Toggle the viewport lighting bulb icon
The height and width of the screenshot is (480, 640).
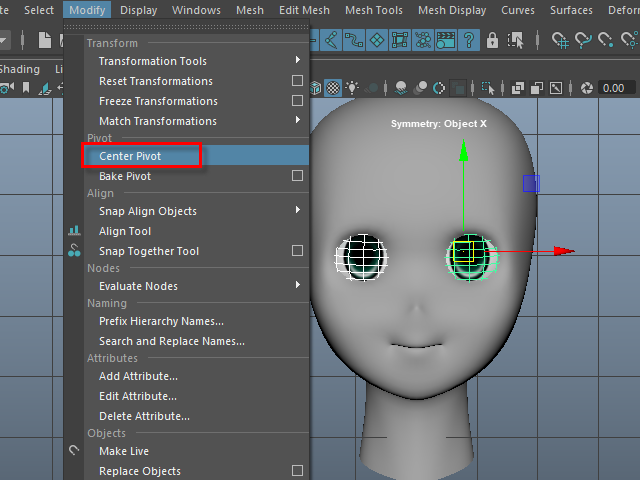pyautogui.click(x=354, y=88)
